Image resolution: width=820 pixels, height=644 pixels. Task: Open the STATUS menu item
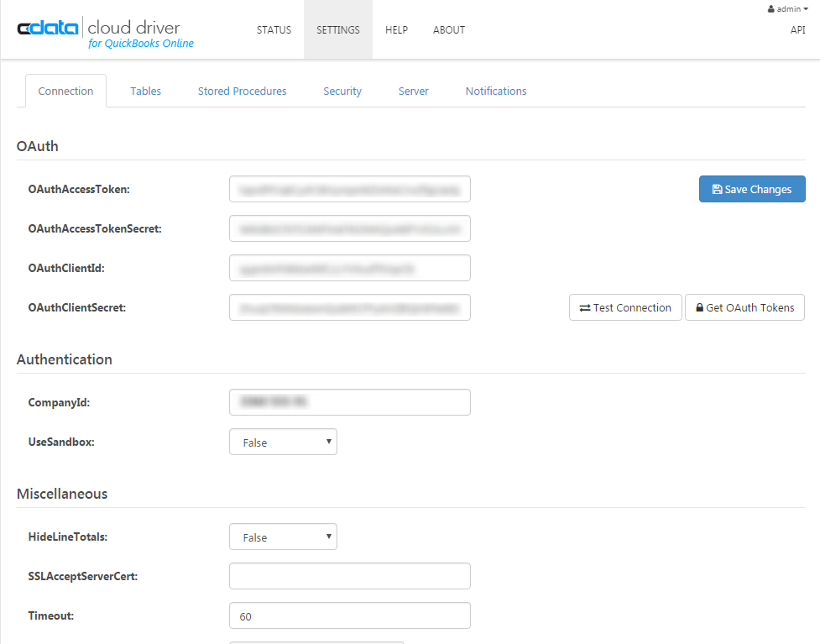[274, 30]
